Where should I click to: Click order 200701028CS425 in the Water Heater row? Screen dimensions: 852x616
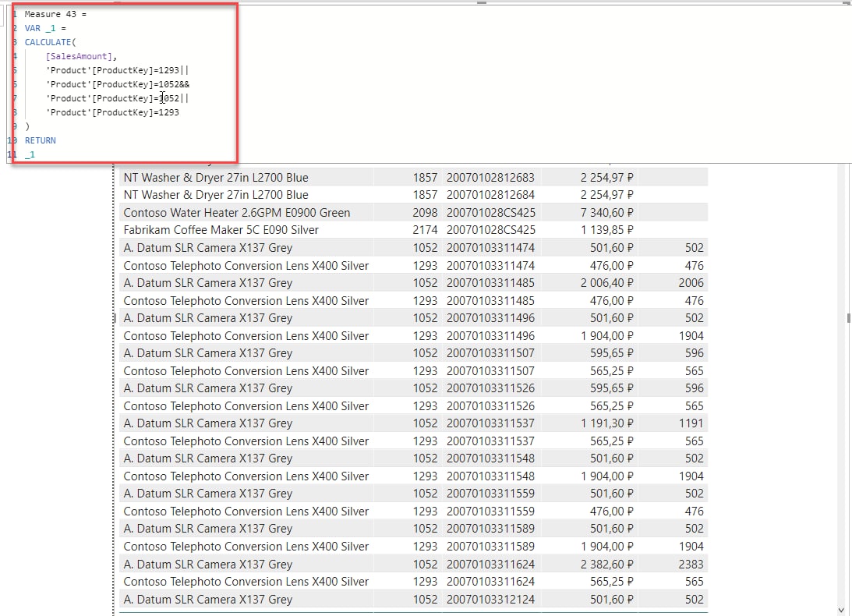click(x=490, y=213)
